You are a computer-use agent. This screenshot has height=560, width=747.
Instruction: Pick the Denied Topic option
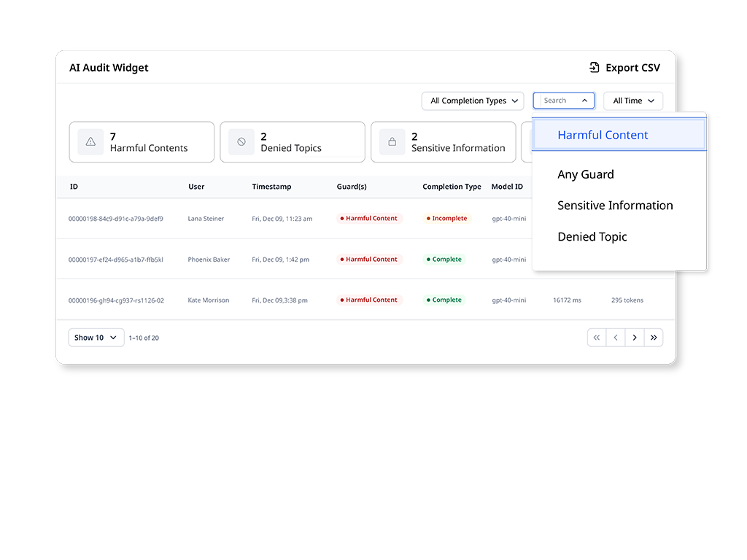(x=592, y=237)
